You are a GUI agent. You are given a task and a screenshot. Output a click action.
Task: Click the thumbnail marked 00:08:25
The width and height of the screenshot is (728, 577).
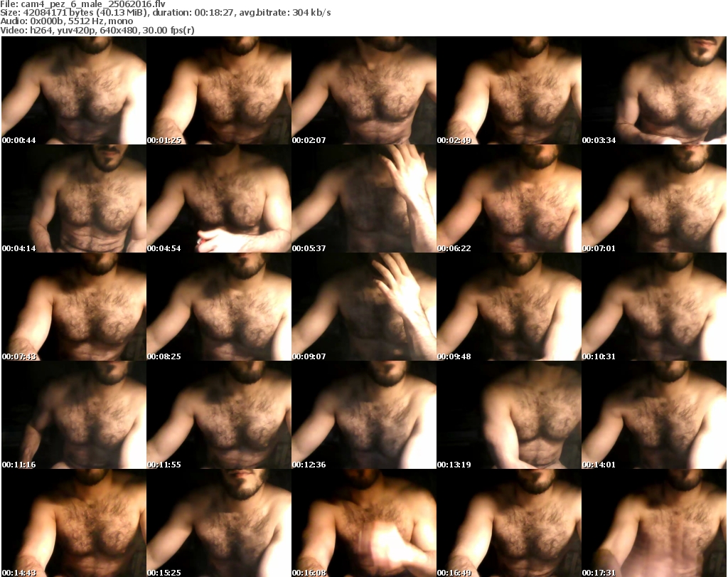(x=219, y=307)
